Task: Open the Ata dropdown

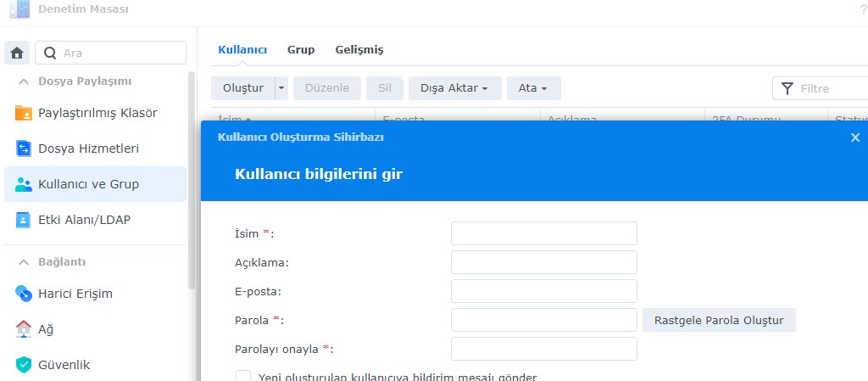Action: point(534,88)
